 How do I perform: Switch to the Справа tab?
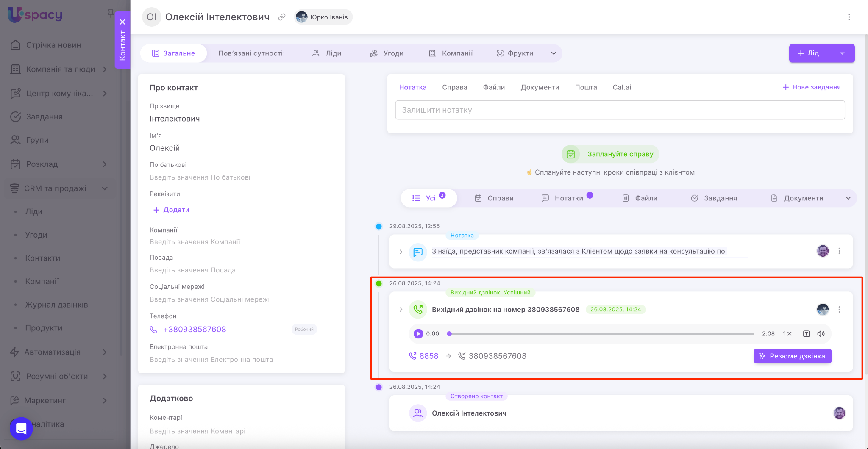454,87
